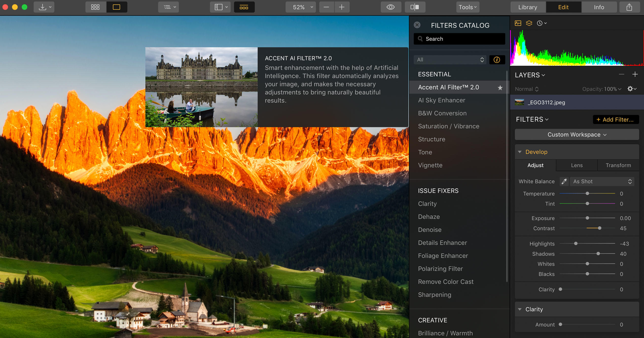
Task: Select the Layers panel icon
Action: [x=529, y=23]
